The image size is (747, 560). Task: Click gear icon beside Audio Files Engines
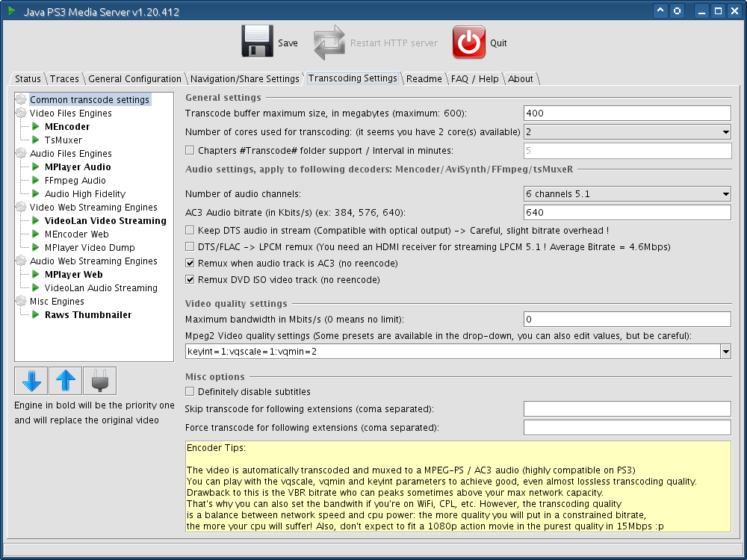point(21,153)
